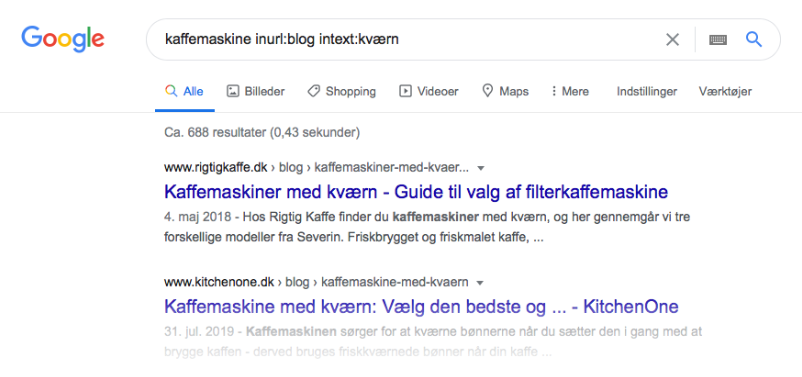Expand dropdown arrow next to kitchenone.dk URL
Screen dimensions: 802x377
(480, 283)
